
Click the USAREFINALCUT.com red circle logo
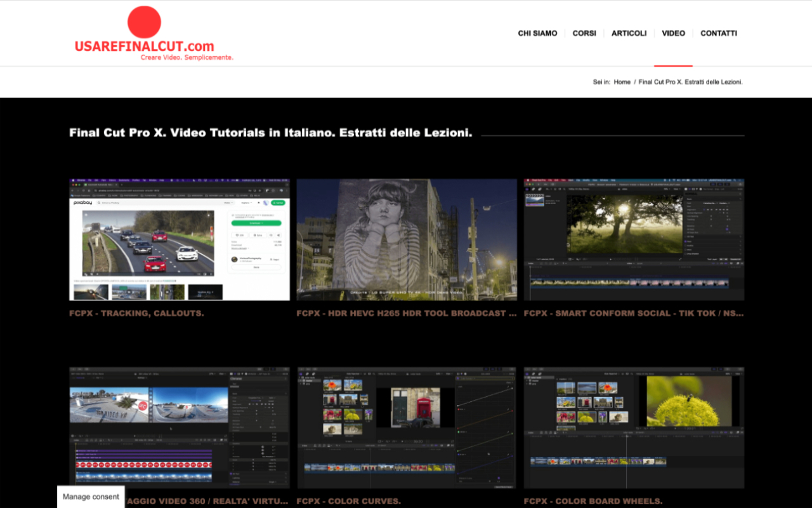pos(144,23)
